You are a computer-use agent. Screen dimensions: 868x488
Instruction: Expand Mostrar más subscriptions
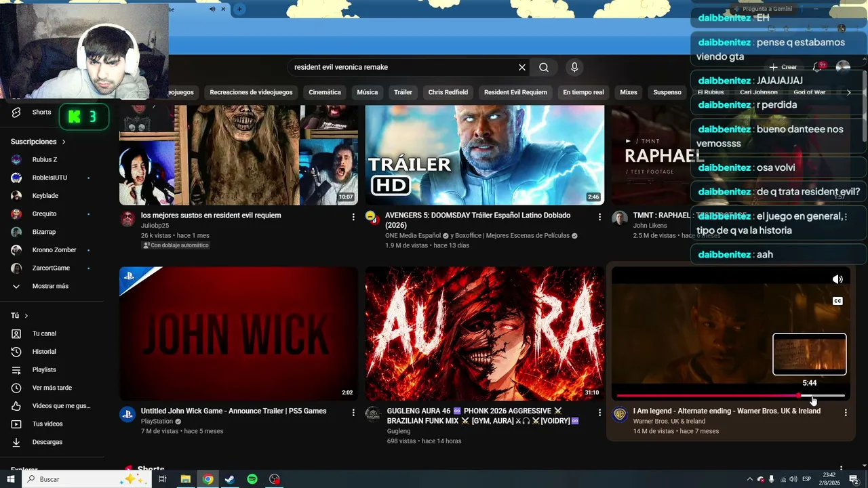tap(51, 286)
